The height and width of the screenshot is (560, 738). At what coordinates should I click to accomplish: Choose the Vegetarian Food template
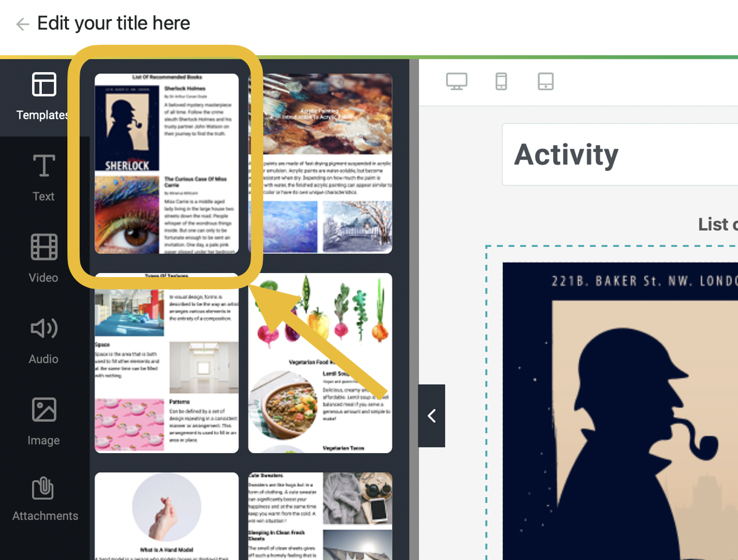pyautogui.click(x=320, y=363)
